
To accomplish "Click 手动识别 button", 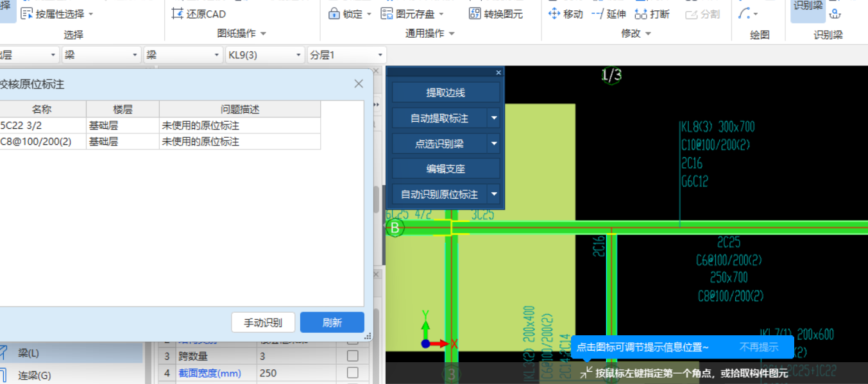I will pos(263,322).
